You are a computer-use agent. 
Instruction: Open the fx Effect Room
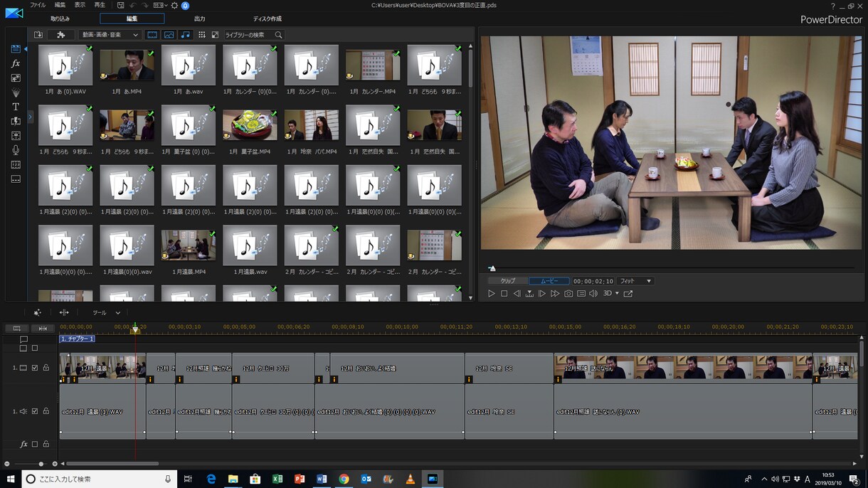coord(16,63)
